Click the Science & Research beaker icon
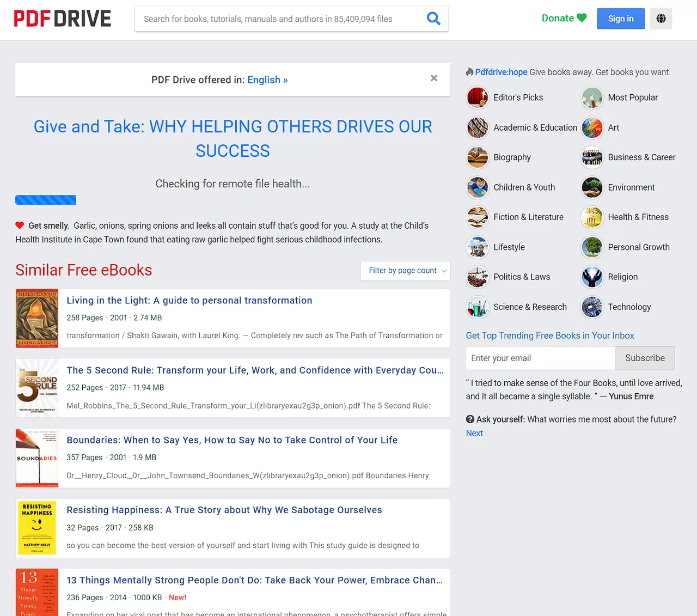697x616 pixels. pyautogui.click(x=478, y=307)
